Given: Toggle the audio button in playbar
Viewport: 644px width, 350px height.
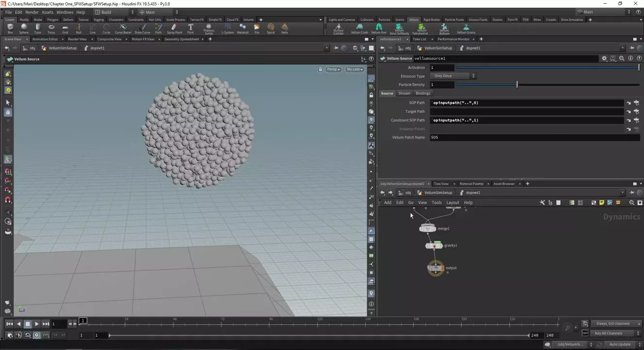Looking at the screenshot, I should click(x=19, y=335).
